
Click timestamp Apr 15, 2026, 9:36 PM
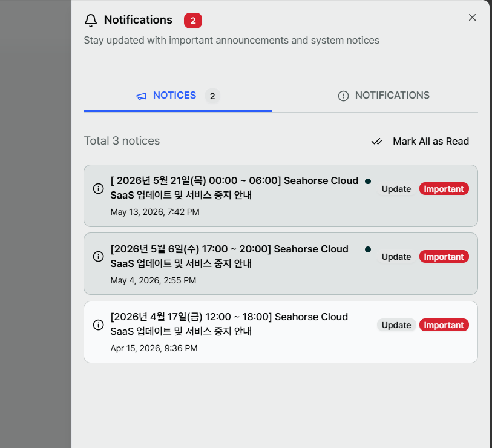click(x=154, y=349)
